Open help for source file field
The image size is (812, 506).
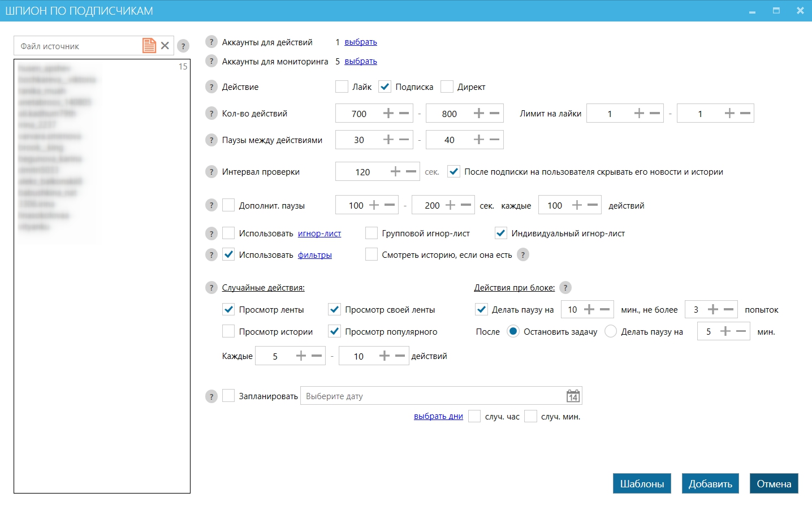click(183, 46)
